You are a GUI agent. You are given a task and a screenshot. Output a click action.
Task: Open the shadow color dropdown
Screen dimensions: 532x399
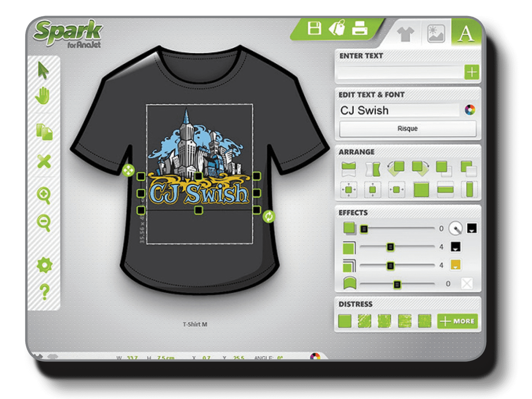(x=472, y=229)
